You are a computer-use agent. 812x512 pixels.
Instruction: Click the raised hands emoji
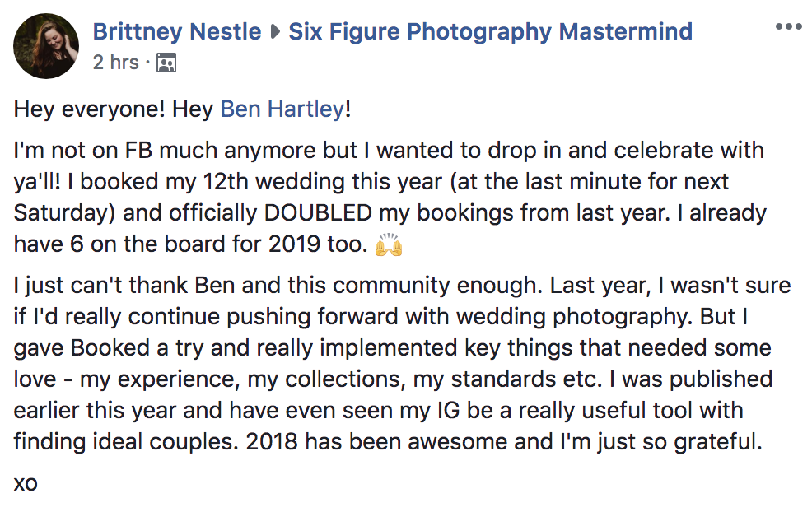coord(389,244)
